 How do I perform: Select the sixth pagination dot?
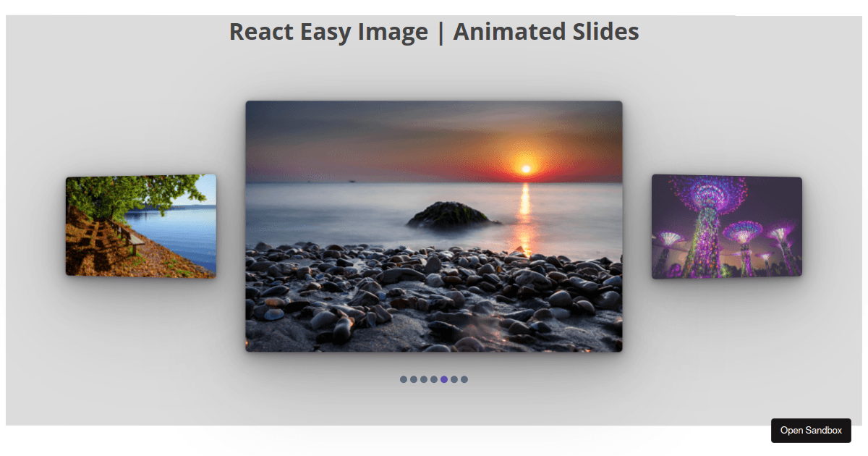pos(454,379)
